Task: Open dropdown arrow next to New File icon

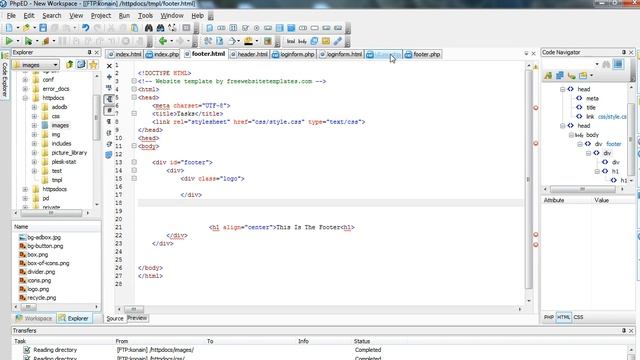Action: click(x=18, y=28)
